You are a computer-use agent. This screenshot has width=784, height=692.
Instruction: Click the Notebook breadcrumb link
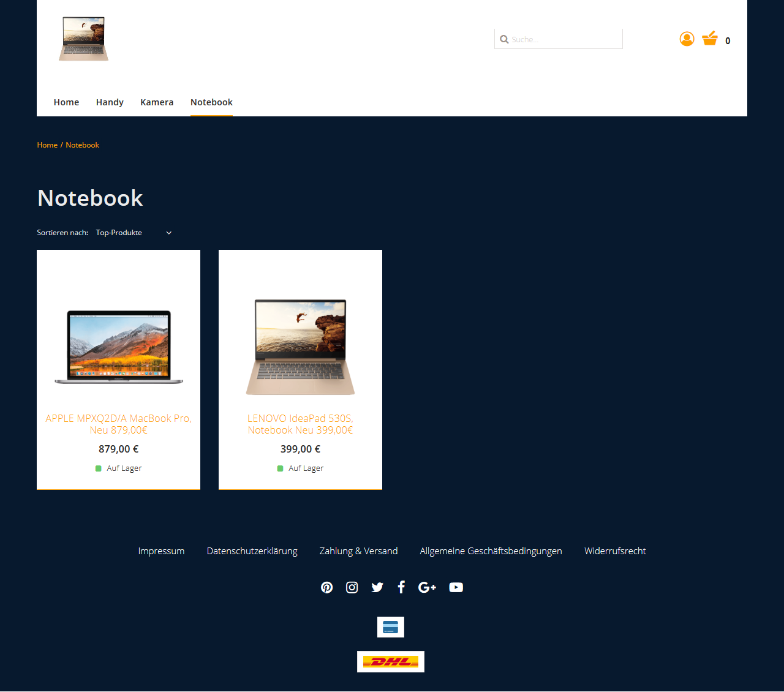(82, 145)
